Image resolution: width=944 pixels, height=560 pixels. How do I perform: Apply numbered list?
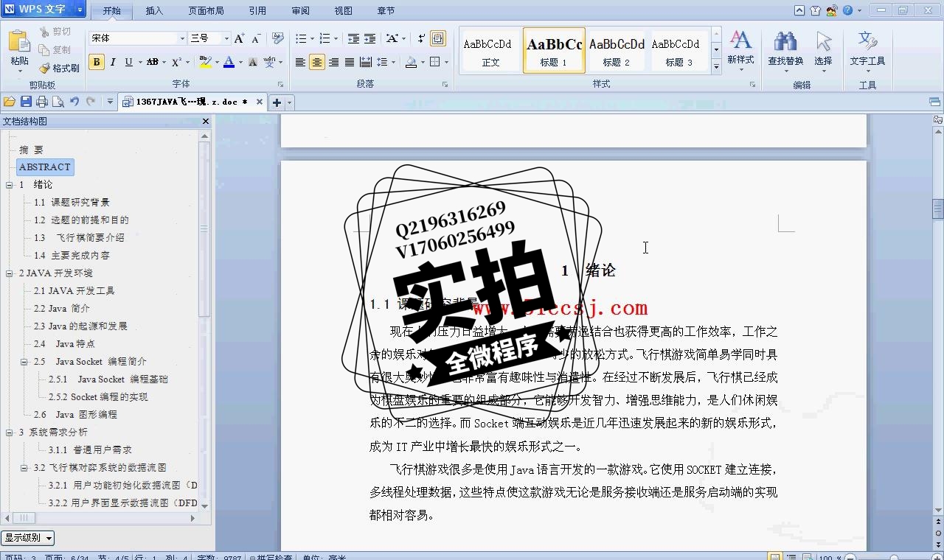click(x=324, y=38)
